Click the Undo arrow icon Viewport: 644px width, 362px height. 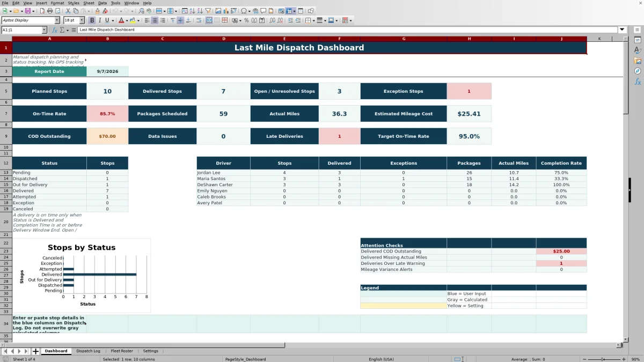[115, 11]
